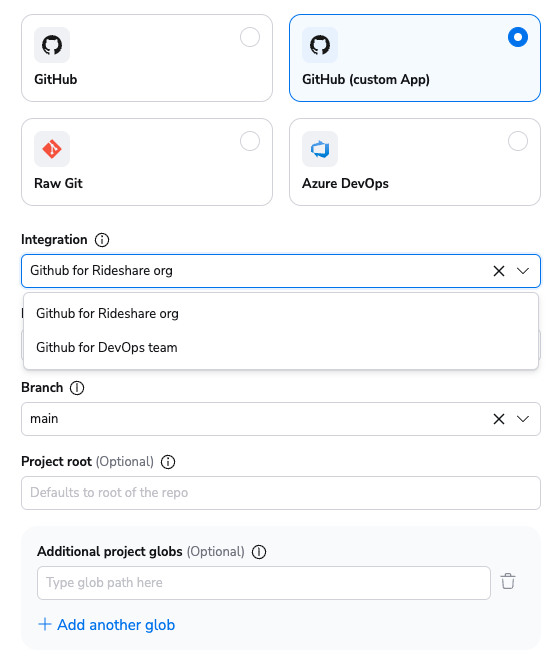Screen dimensions: 558x661
Task: Focus the Project root input field
Action: coord(281,493)
